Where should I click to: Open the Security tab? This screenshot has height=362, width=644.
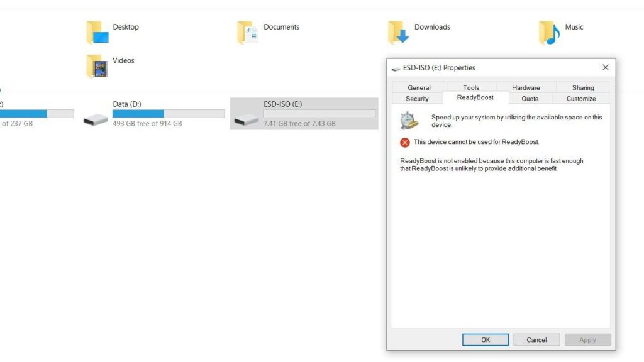[x=417, y=98]
